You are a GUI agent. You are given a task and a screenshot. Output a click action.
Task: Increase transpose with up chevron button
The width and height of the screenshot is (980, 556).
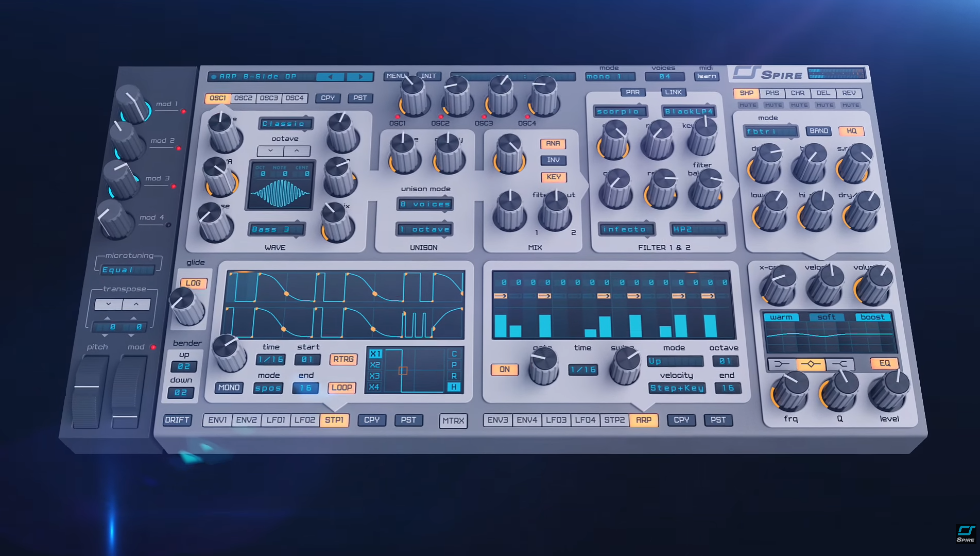coord(136,304)
